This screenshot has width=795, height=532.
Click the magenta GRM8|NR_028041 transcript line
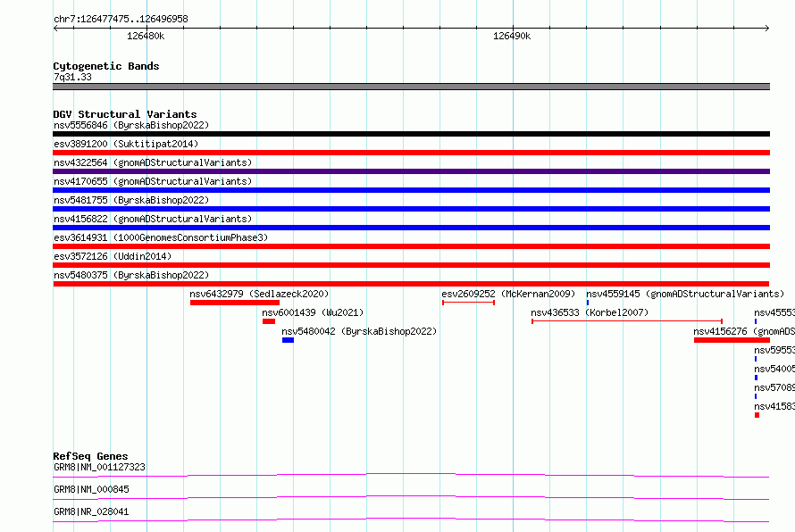click(x=411, y=520)
